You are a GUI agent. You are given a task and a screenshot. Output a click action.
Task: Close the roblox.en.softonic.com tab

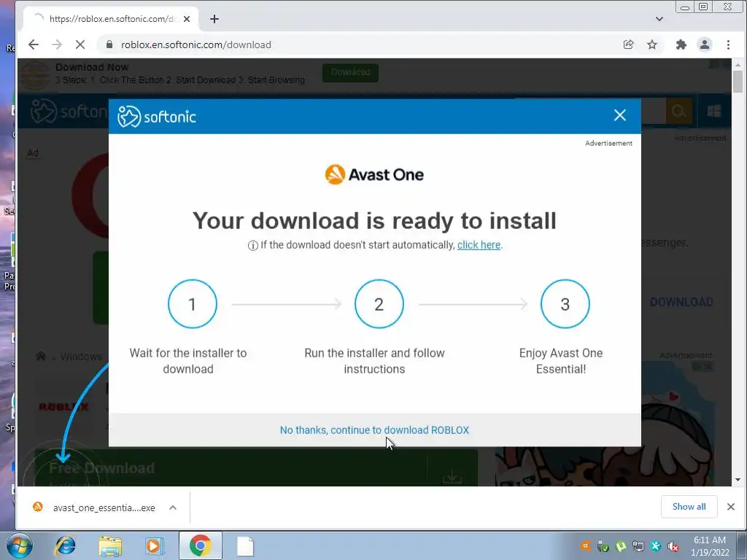tap(187, 19)
